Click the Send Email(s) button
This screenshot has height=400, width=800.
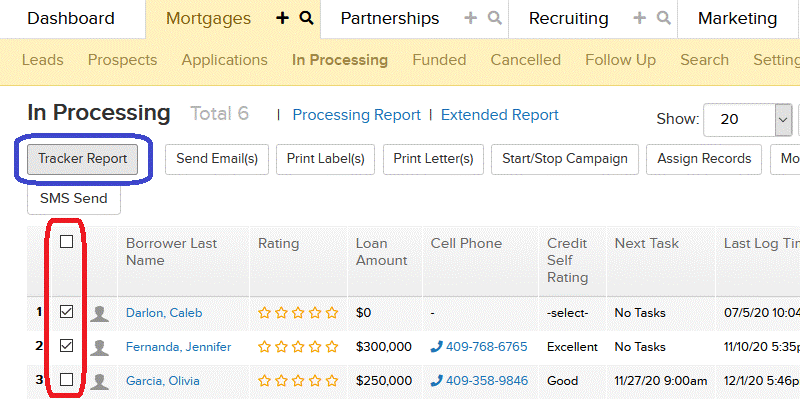[217, 159]
